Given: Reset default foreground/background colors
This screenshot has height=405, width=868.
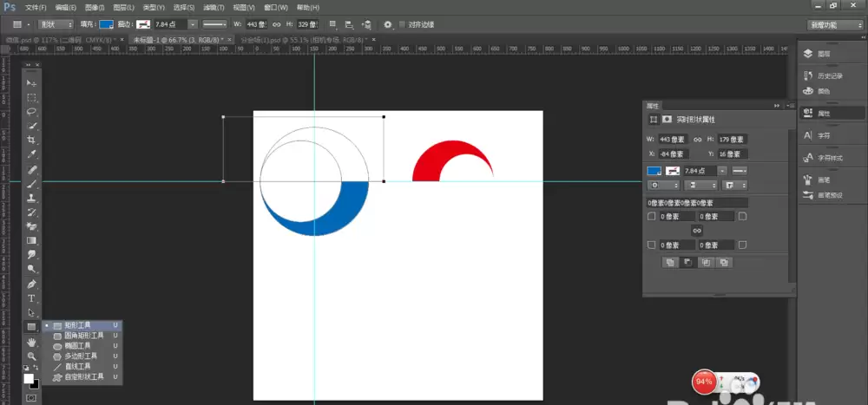Looking at the screenshot, I should pos(26,368).
